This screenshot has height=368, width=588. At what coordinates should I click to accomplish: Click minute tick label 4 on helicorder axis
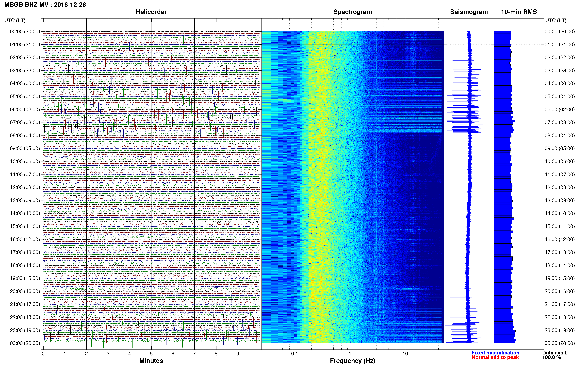click(130, 354)
